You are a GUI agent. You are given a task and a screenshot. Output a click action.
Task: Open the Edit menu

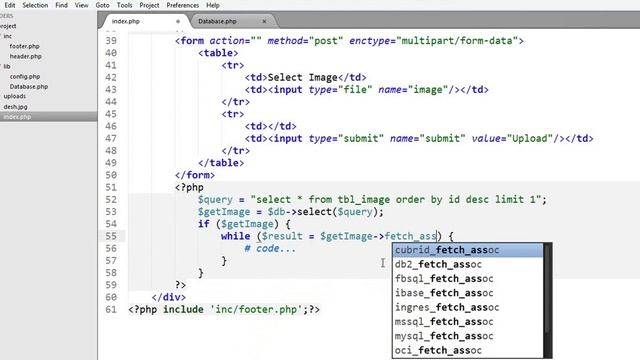coord(9,5)
